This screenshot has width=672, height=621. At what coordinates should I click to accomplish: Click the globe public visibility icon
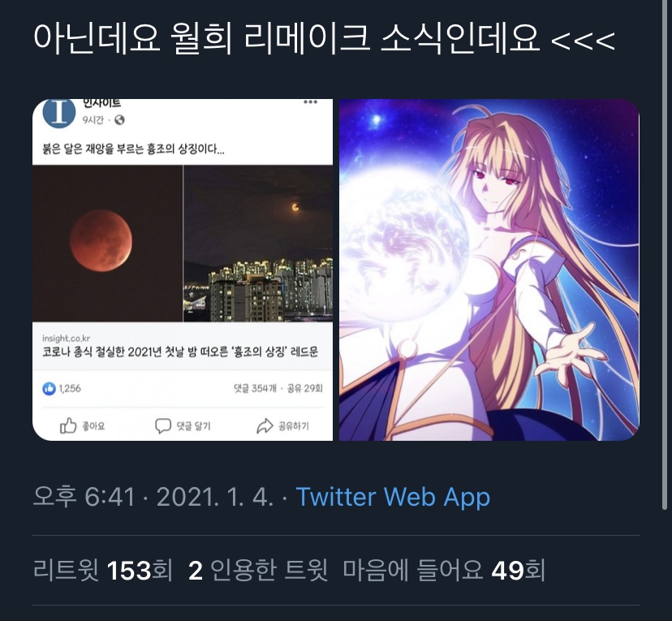(x=119, y=120)
